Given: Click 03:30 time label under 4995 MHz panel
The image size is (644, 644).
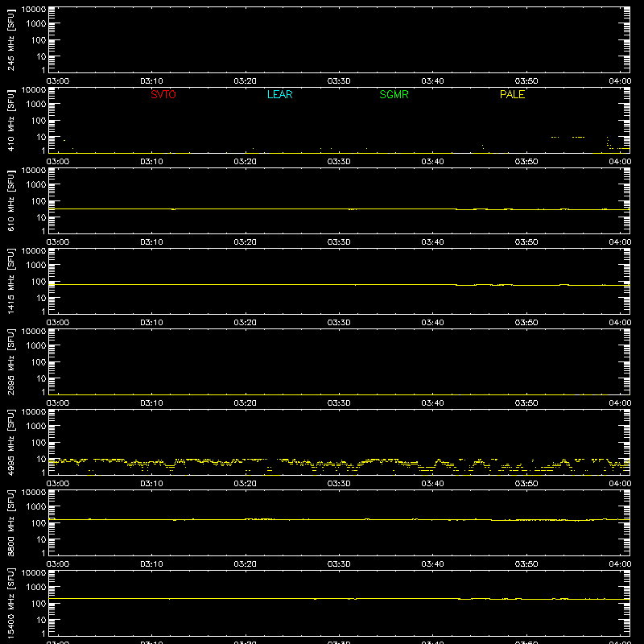Looking at the screenshot, I should 339,484.
